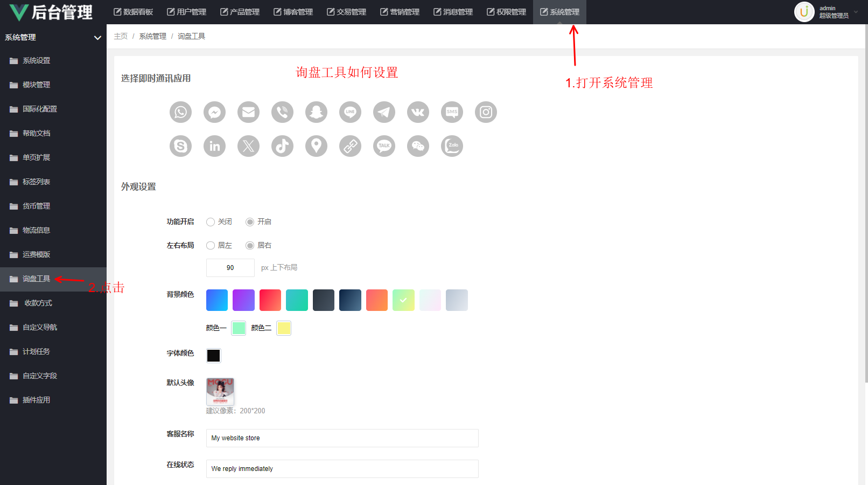
Task: Select the VK icon
Action: [418, 112]
